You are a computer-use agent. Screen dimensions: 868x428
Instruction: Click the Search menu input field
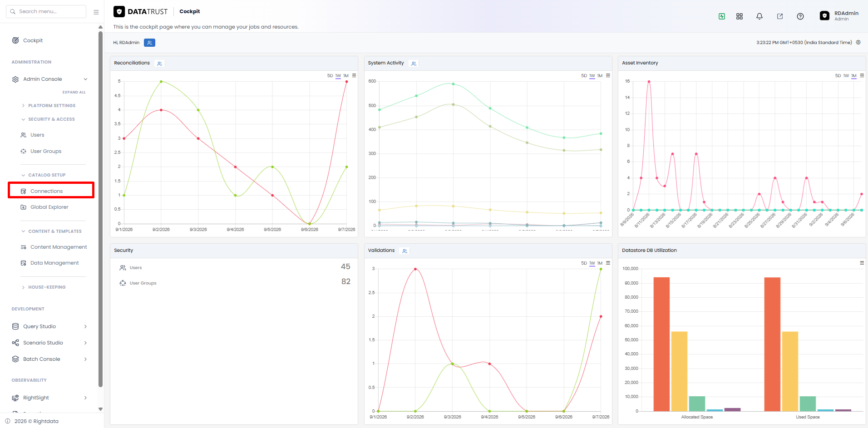pos(46,12)
